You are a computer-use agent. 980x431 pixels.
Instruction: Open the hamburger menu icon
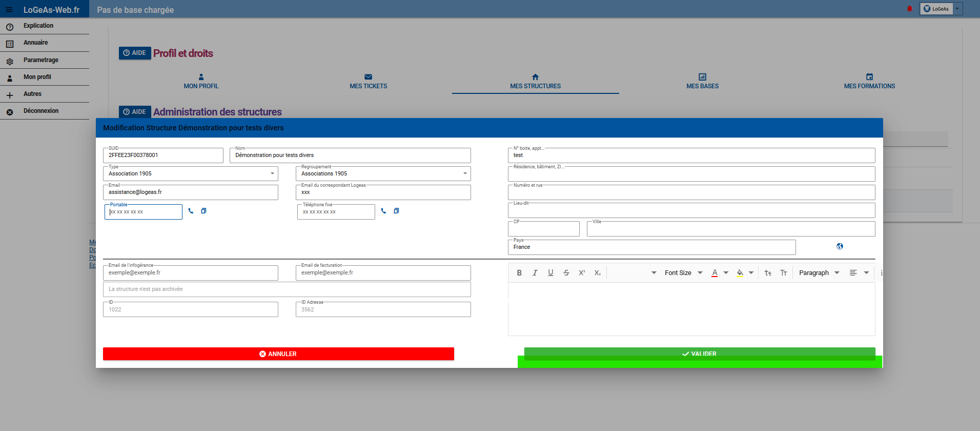[9, 10]
